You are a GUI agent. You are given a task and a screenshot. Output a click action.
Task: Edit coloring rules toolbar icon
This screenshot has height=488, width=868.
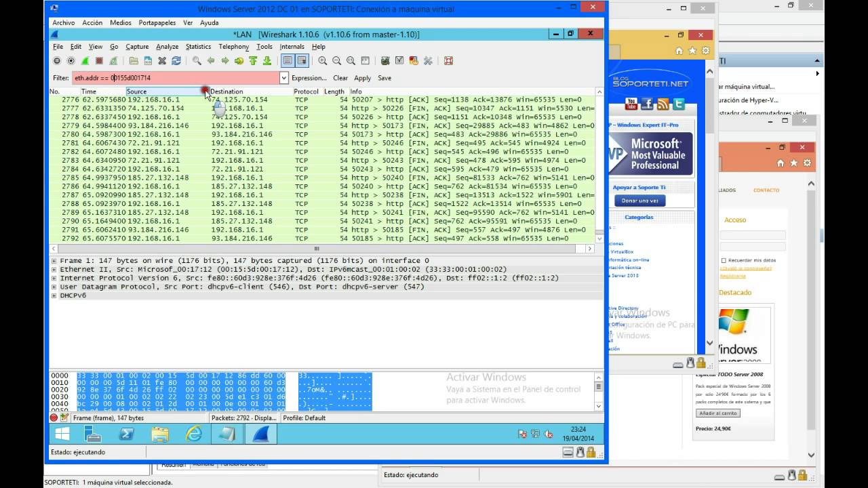414,60
